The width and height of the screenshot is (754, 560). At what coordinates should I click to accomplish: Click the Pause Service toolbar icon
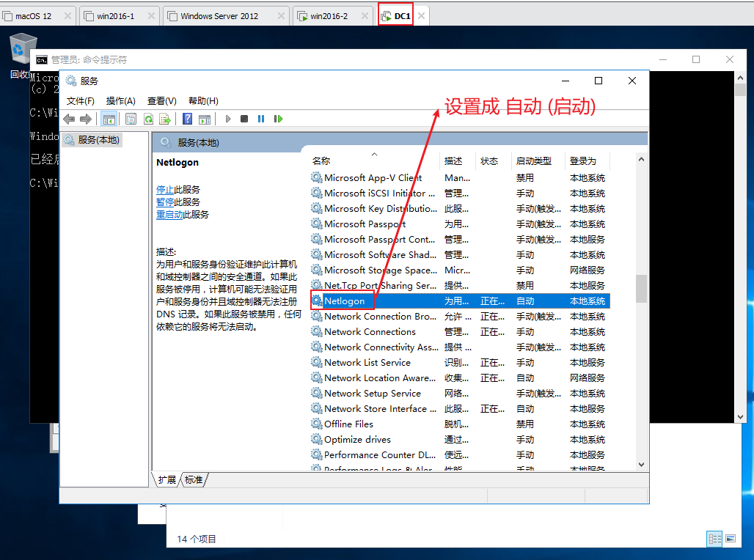tap(261, 119)
